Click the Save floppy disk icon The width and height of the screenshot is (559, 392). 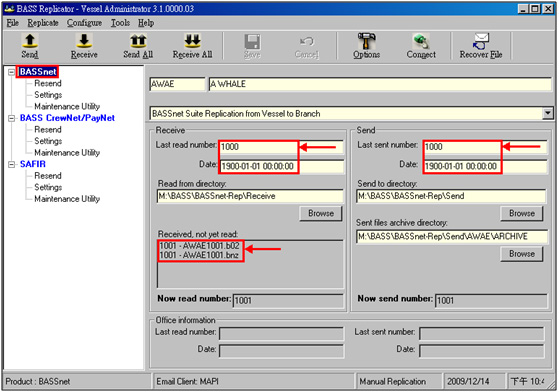pyautogui.click(x=252, y=42)
